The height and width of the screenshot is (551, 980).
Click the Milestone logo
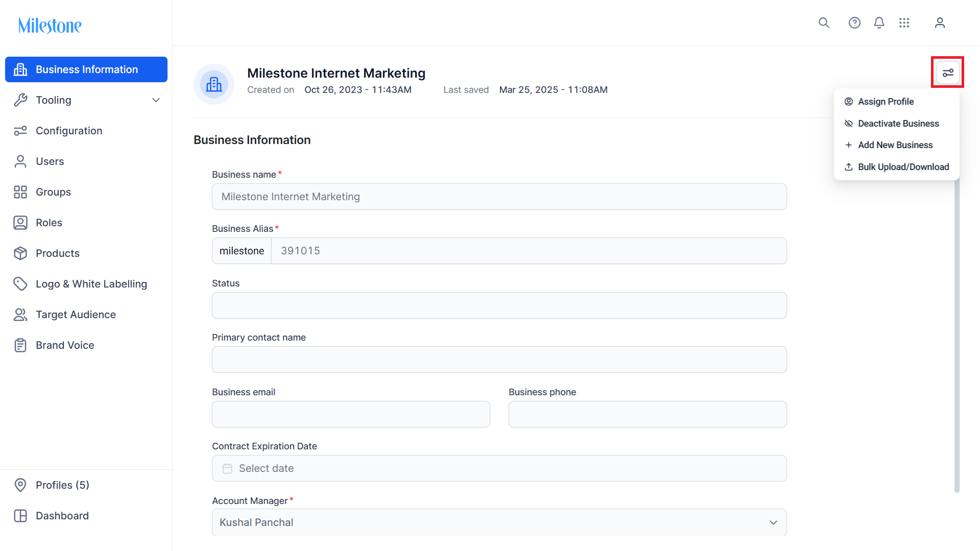(x=50, y=25)
